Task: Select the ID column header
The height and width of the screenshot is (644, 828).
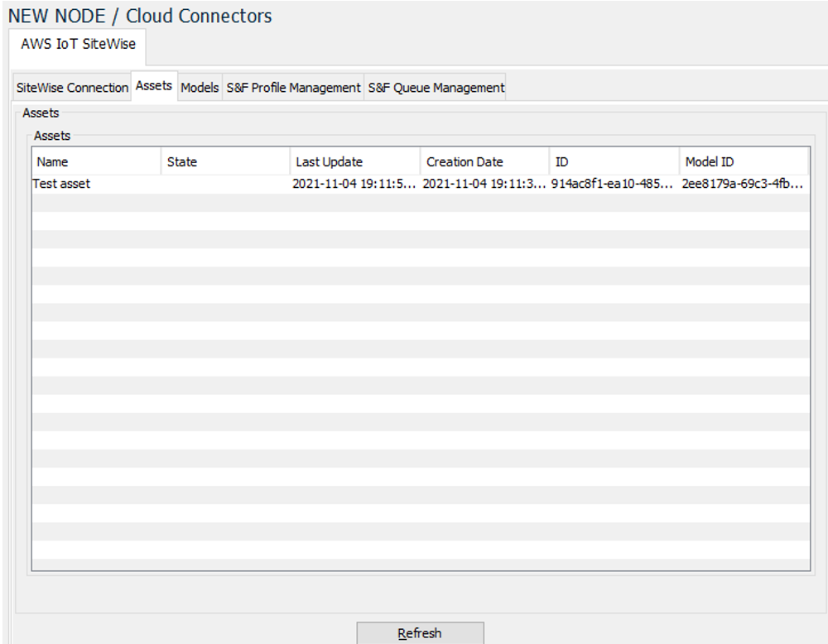Action: tap(614, 162)
